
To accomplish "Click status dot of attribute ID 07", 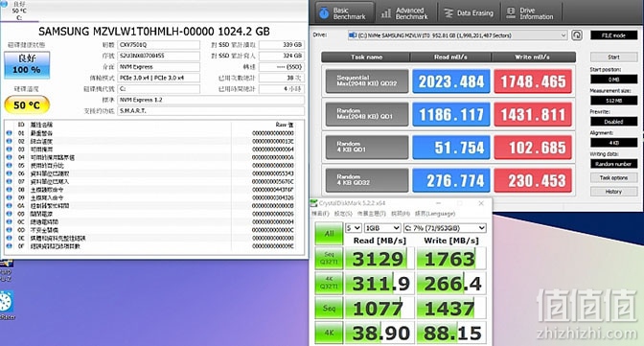I will (x=9, y=181).
